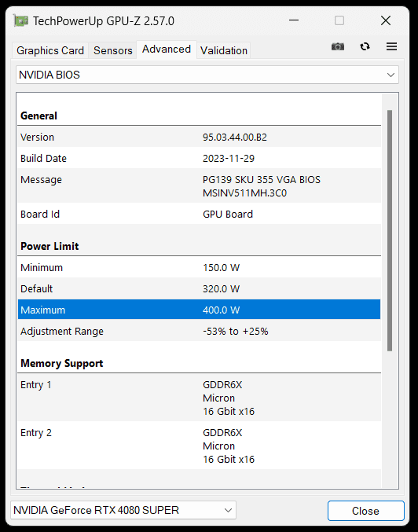Click the 2023-11-29 build date value
The image size is (418, 532).
(x=229, y=159)
